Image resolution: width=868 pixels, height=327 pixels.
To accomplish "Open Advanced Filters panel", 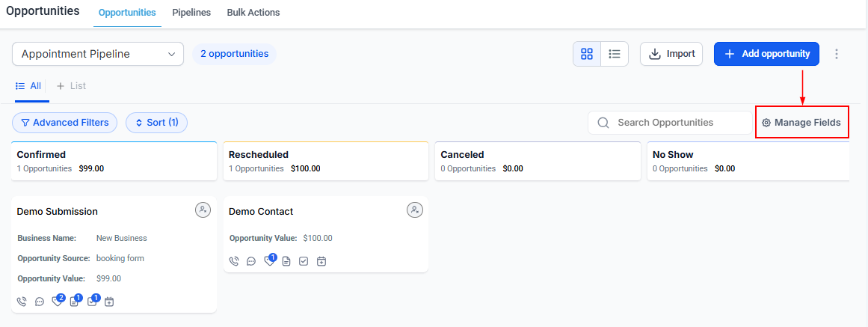I will (x=64, y=123).
